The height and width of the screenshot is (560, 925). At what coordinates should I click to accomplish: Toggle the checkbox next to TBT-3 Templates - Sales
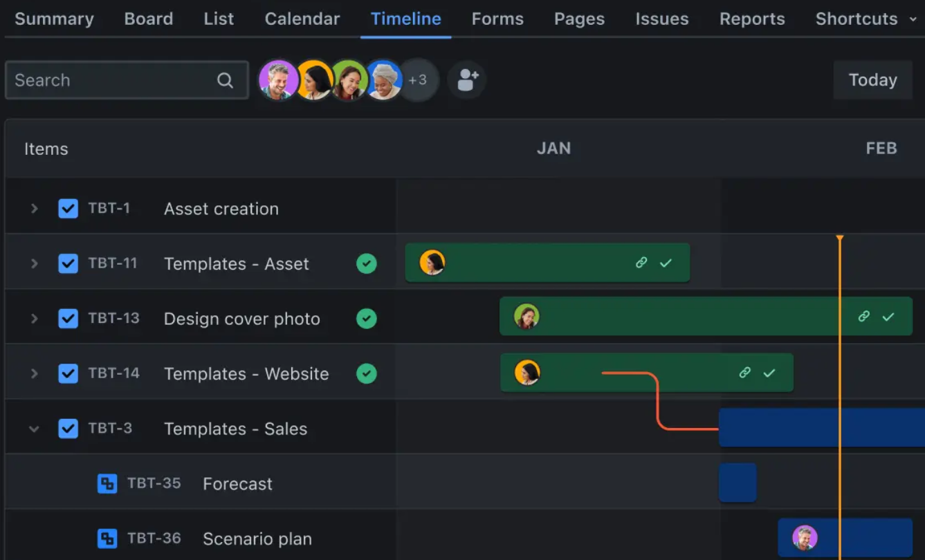(68, 428)
